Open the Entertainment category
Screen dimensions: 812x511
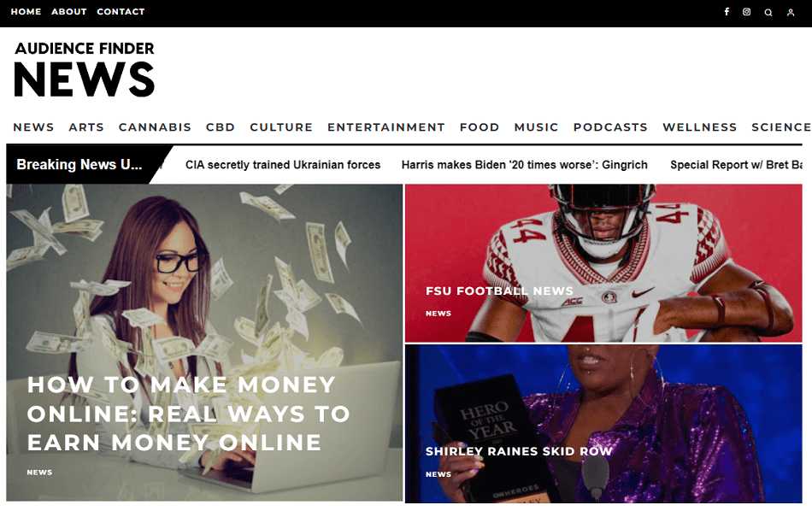click(x=385, y=126)
